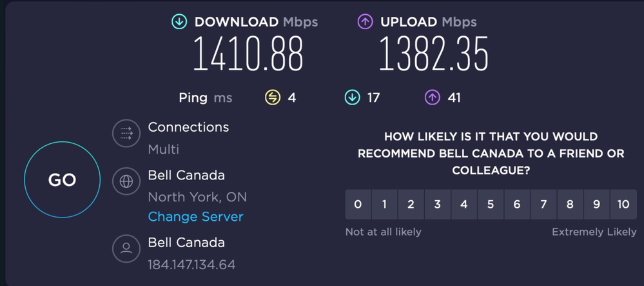Click the teal download arrow icon
Image resolution: width=644 pixels, height=286 pixels.
pos(179,21)
